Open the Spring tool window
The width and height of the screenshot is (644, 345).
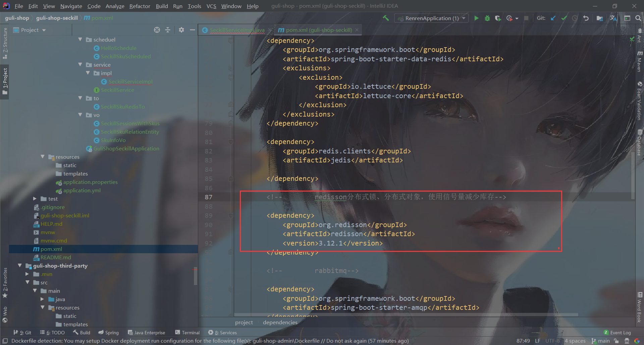coord(108,333)
